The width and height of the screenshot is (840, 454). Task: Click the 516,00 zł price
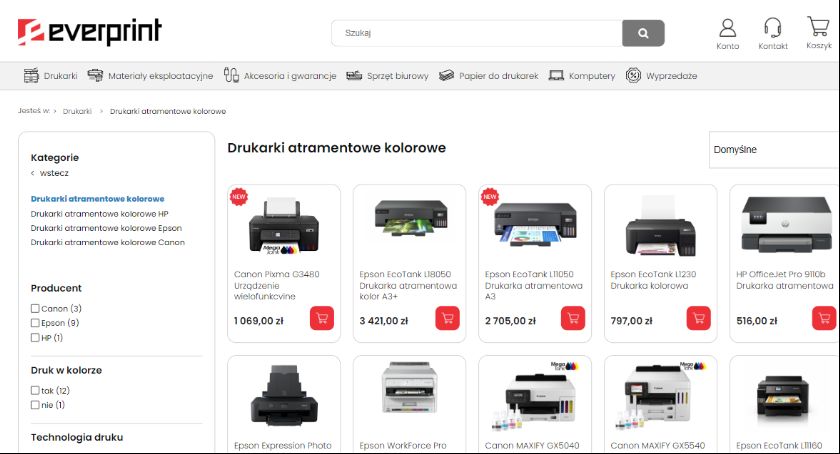(x=756, y=321)
